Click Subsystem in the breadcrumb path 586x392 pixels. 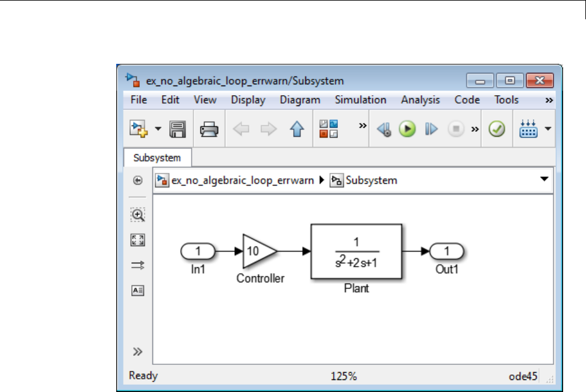pyautogui.click(x=371, y=180)
